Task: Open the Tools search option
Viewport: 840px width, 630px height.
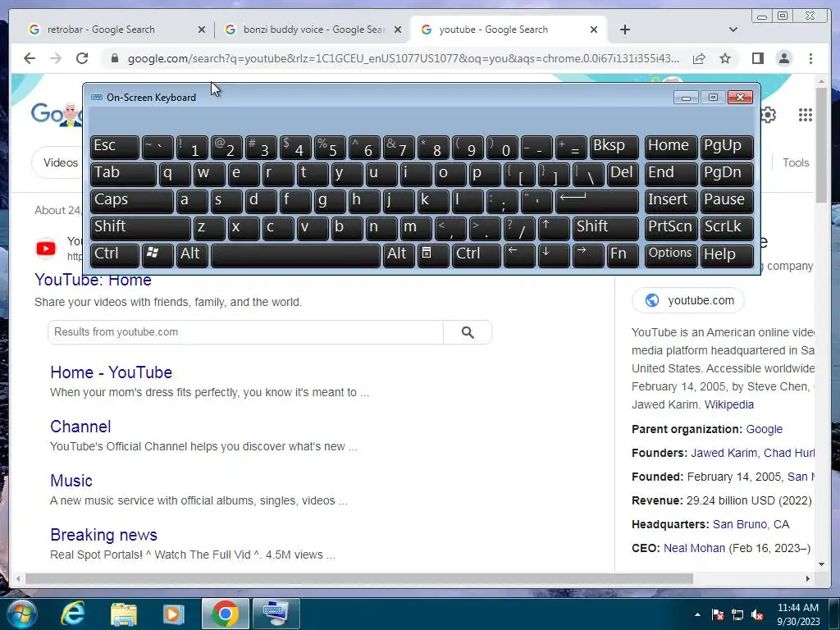Action: pos(796,162)
